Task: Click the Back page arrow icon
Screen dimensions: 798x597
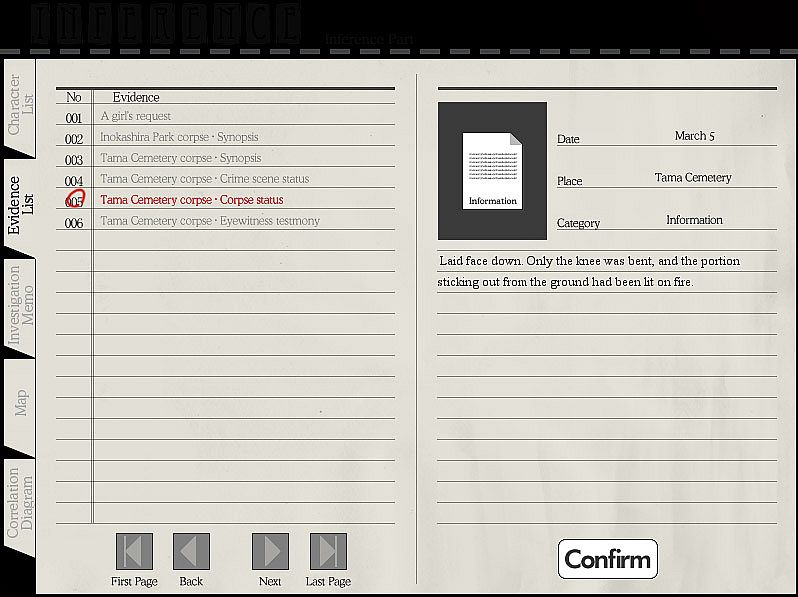Action: [191, 551]
